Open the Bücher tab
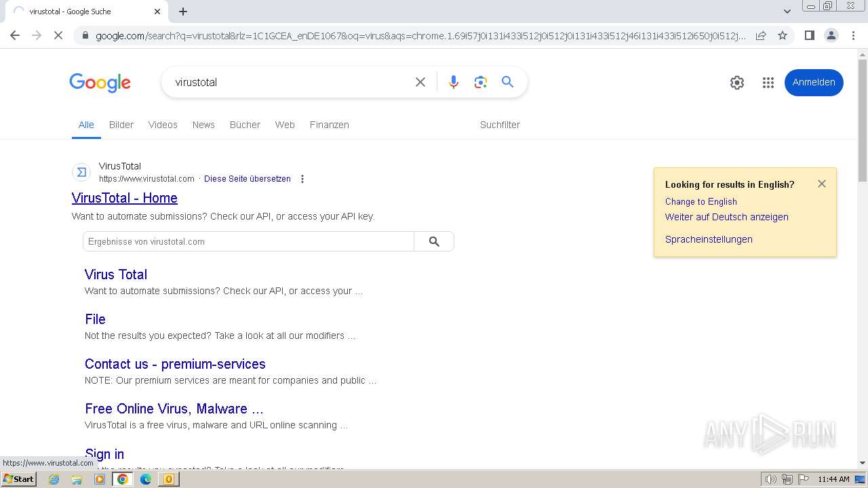868x488 pixels. coord(245,125)
